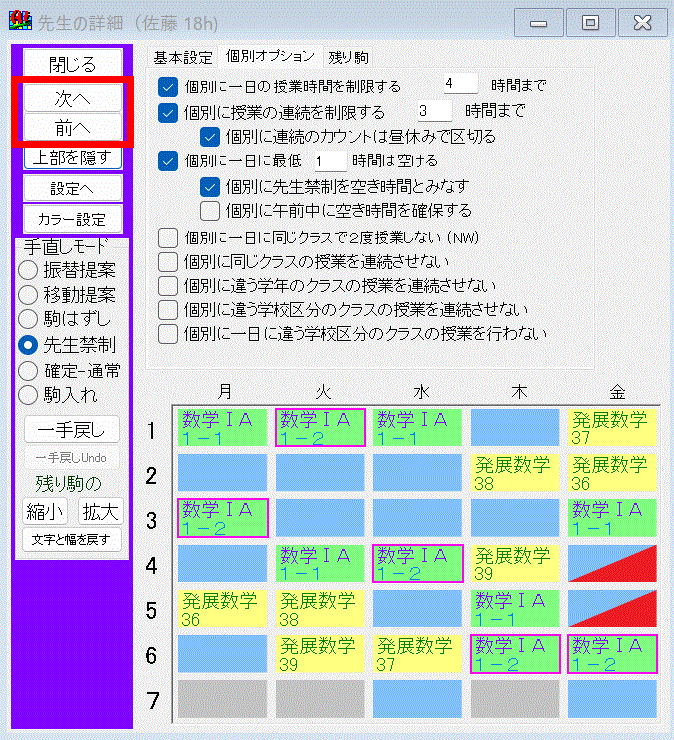674x740 pixels.
Task: Select Thursday period 6 数学IA 1-2 cell
Action: (515, 654)
